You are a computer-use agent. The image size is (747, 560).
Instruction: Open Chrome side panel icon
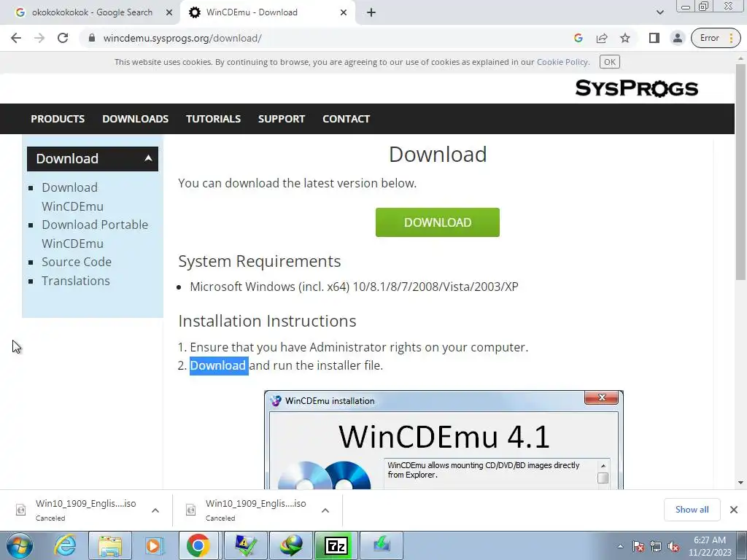(x=654, y=38)
